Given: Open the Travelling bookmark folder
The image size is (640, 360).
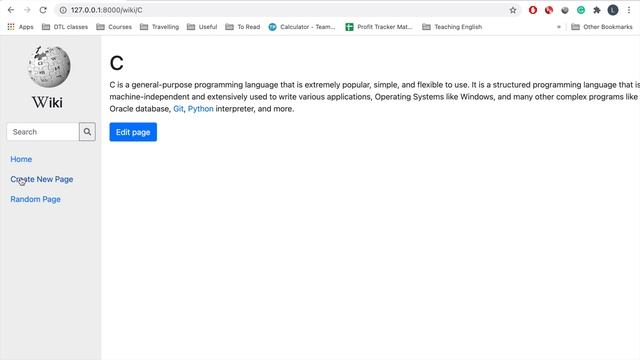Looking at the screenshot, I should 159,27.
